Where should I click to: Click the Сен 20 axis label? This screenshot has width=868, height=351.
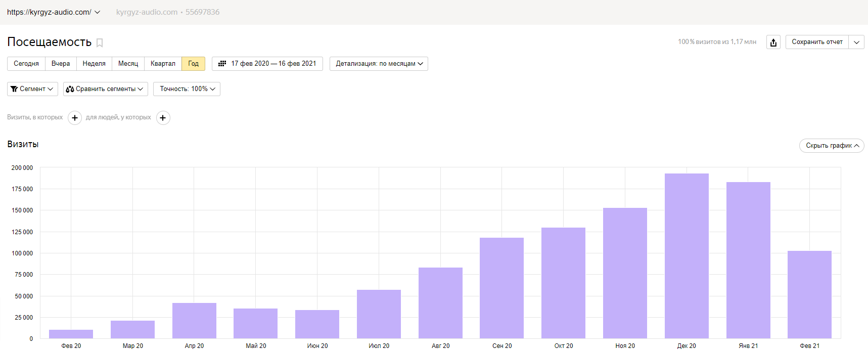[502, 346]
